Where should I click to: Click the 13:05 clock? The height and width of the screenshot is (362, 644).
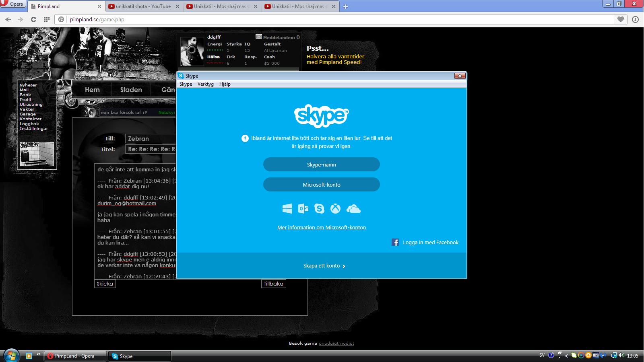[633, 356]
